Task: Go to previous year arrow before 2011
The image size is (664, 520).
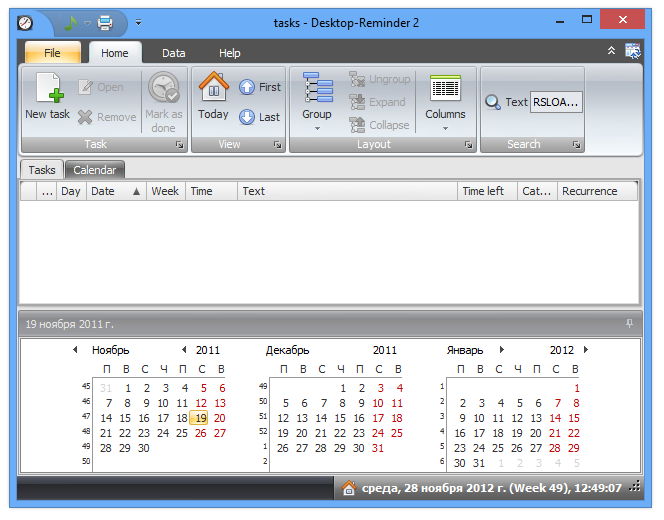Action: coord(184,350)
